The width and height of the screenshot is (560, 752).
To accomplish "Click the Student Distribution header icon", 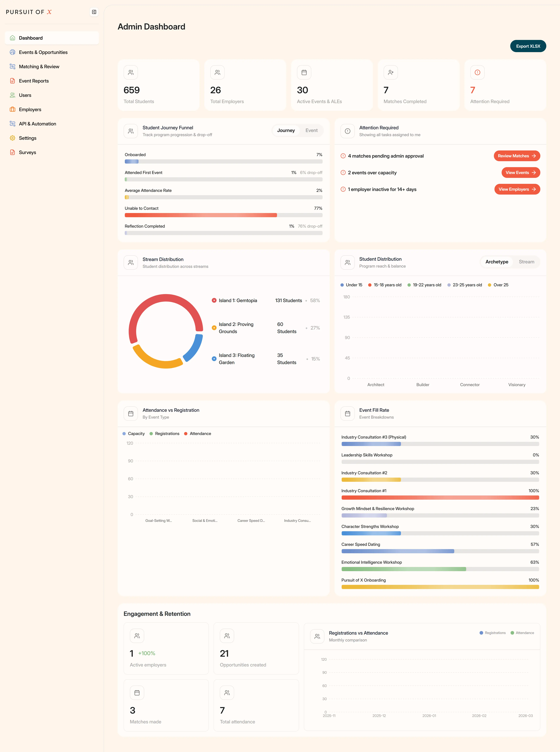I will (347, 262).
